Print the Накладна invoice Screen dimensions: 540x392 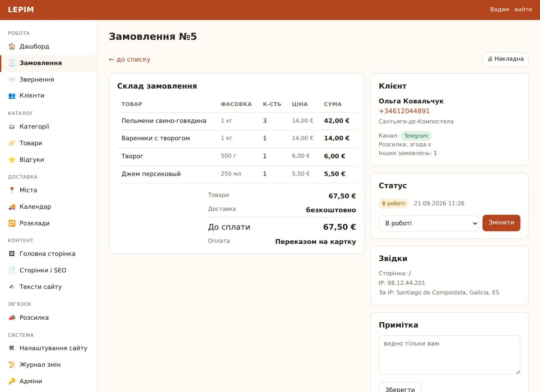[x=506, y=59]
